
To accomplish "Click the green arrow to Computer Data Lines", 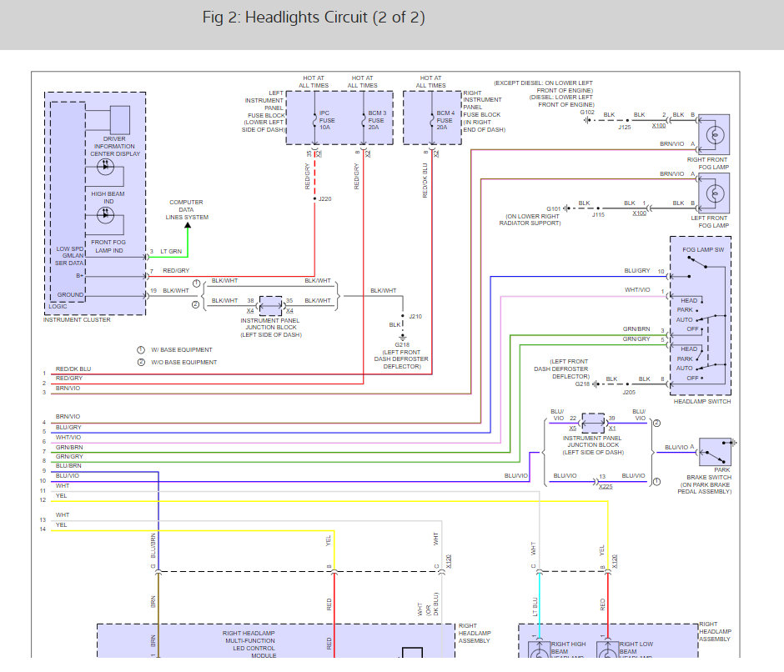I will pos(188,225).
